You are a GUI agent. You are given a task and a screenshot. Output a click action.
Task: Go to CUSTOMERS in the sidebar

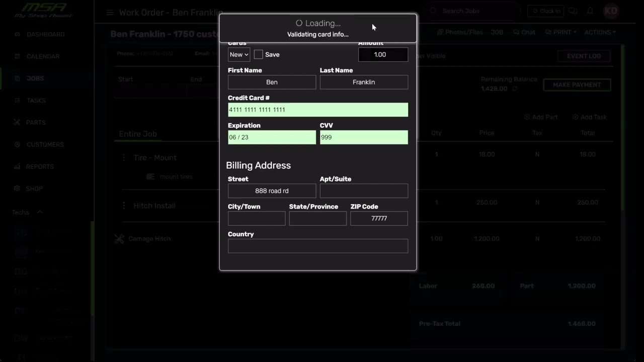click(x=45, y=144)
